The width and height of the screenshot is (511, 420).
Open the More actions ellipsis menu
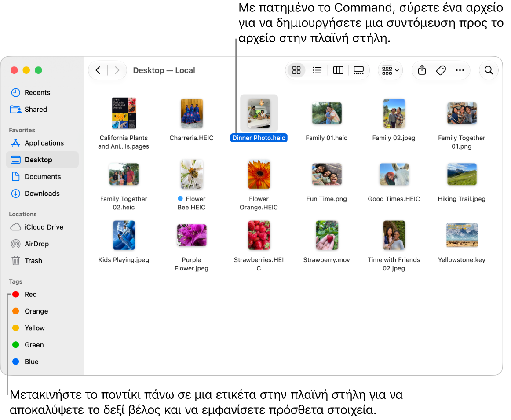pyautogui.click(x=460, y=70)
